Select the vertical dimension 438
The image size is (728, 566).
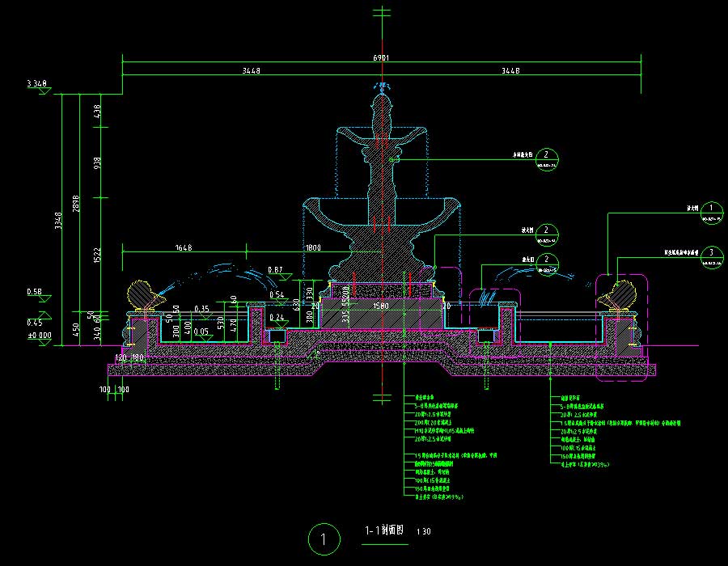(97, 112)
